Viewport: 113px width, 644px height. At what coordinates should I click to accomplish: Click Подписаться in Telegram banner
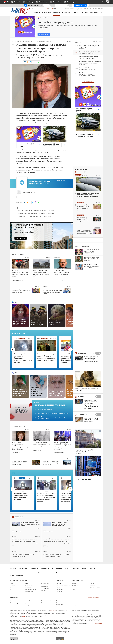62,181
